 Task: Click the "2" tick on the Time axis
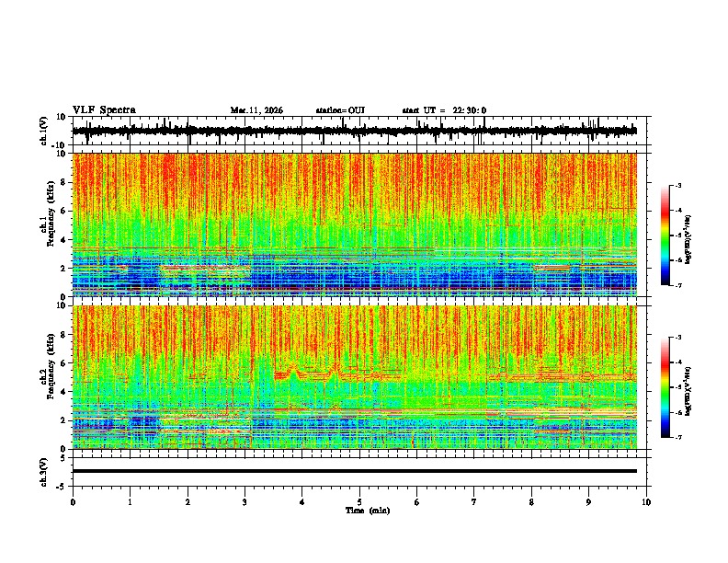click(x=188, y=502)
